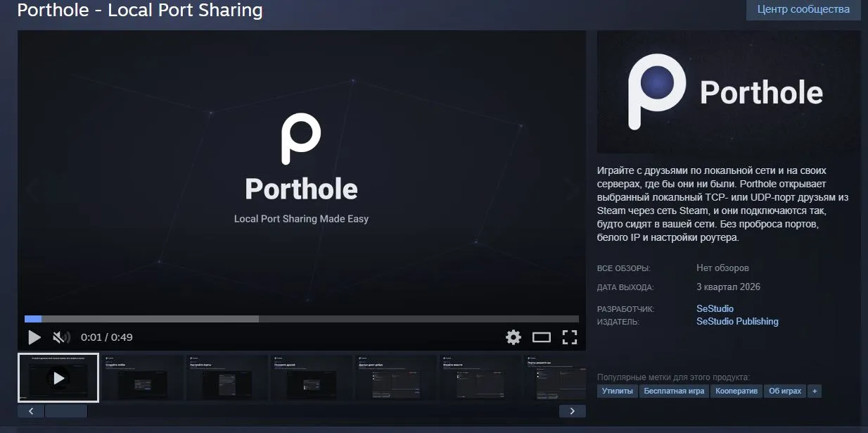The image size is (868, 433).
Task: Toggle theater mode for the video
Action: [541, 337]
